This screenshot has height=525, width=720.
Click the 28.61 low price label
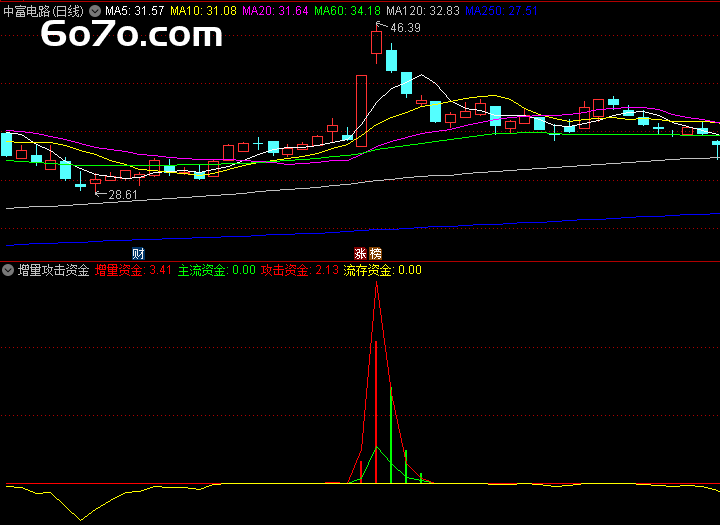(x=123, y=195)
